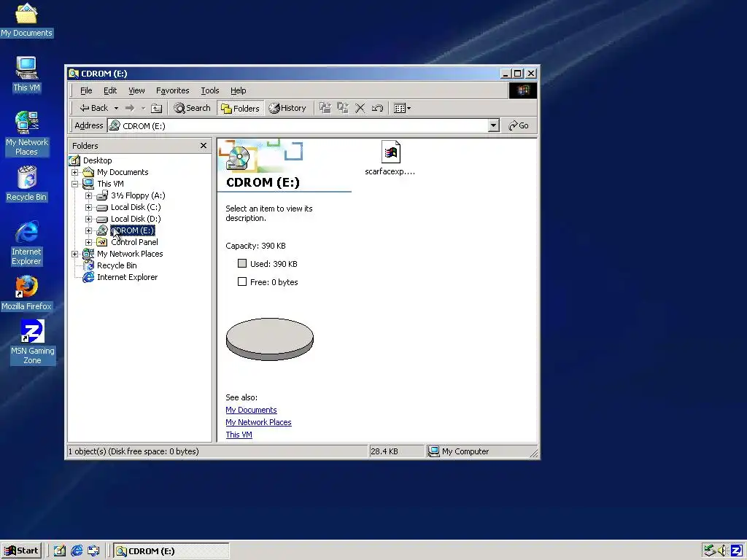This screenshot has height=560, width=747.
Task: Expand Control Panel tree node
Action: [88, 242]
